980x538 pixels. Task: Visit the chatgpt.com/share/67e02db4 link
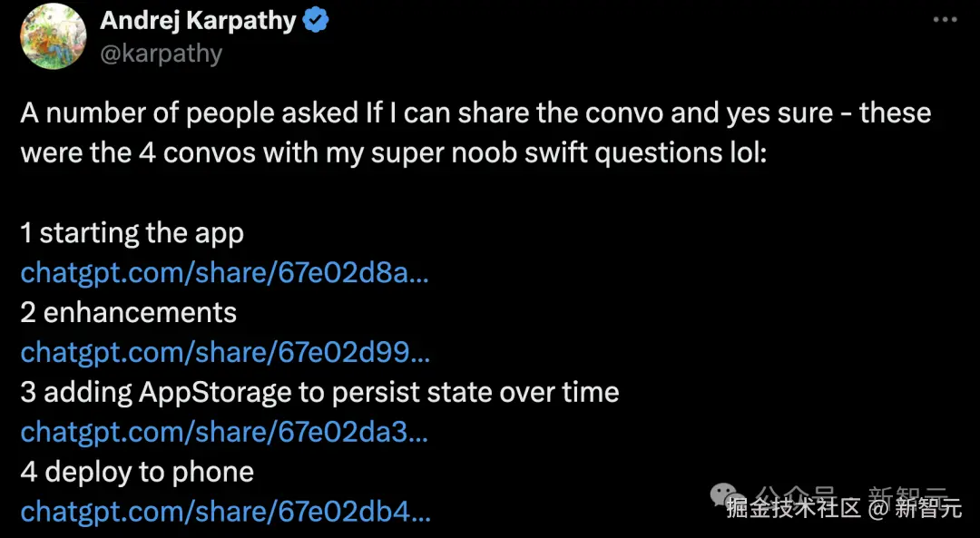pyautogui.click(x=225, y=512)
